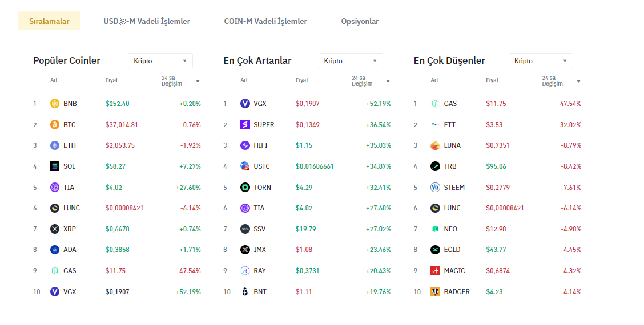Open Kripto dropdown for Popüler Coinler
Screen dimensions: 644x325
pyautogui.click(x=160, y=61)
